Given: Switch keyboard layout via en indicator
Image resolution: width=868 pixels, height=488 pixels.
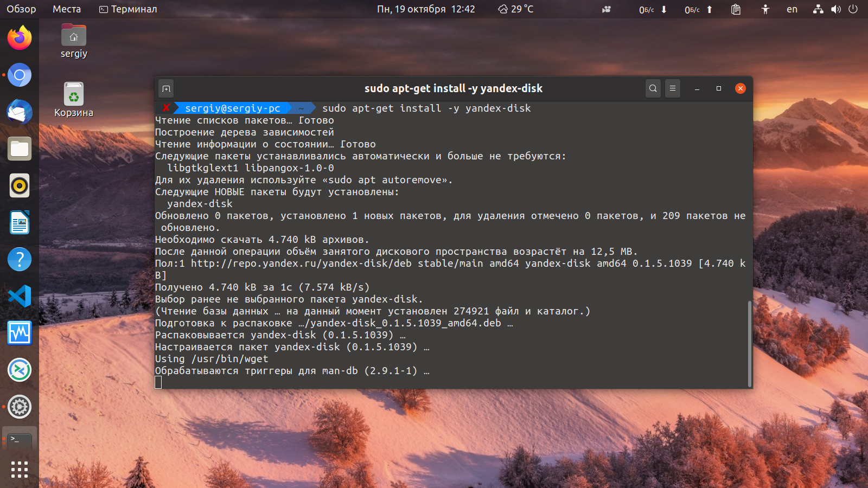Looking at the screenshot, I should click(792, 9).
